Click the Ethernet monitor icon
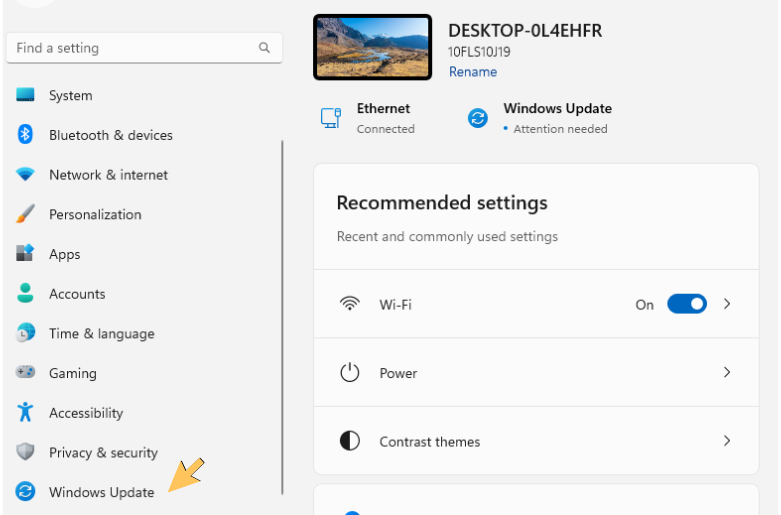The image size is (781, 515). coord(331,118)
